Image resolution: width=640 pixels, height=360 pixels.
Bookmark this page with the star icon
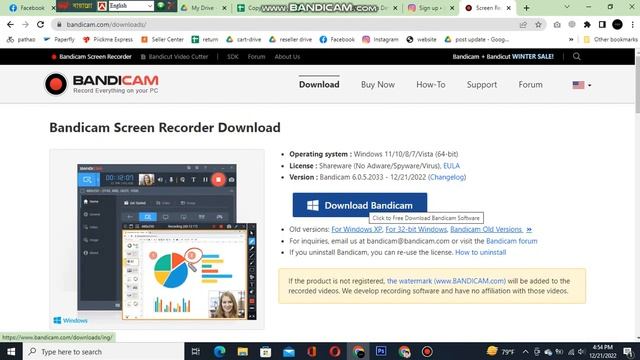[x=538, y=24]
